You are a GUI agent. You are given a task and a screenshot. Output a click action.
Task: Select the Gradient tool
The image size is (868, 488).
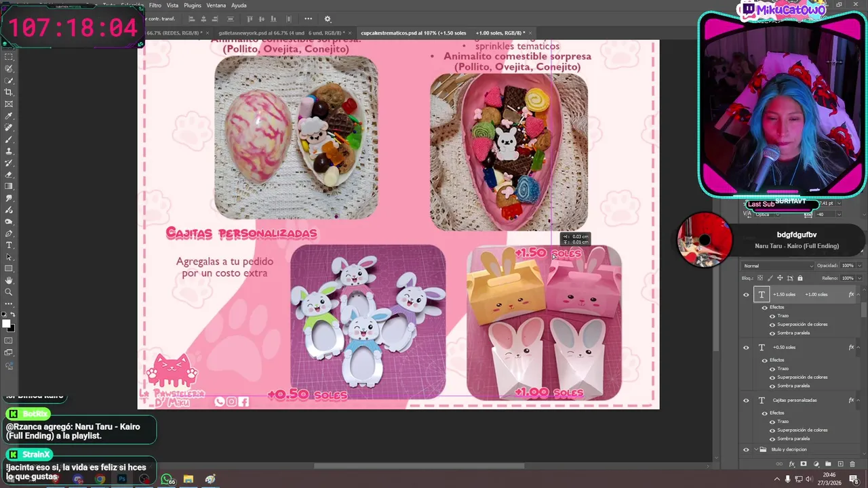tap(9, 186)
